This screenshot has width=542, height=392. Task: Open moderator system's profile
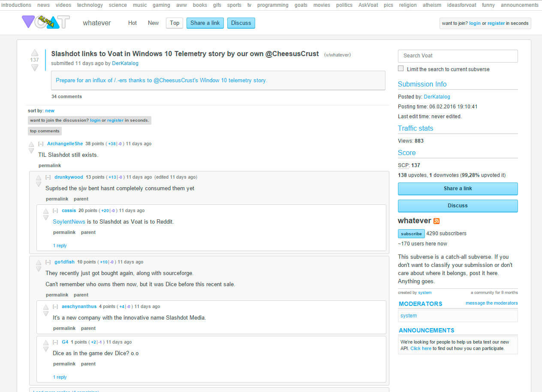coord(408,316)
